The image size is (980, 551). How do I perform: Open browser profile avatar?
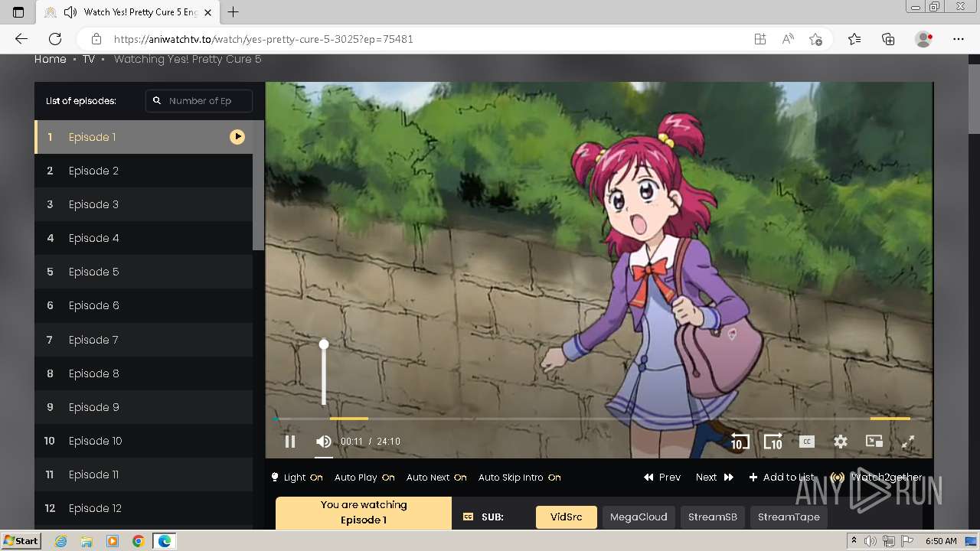click(x=924, y=39)
